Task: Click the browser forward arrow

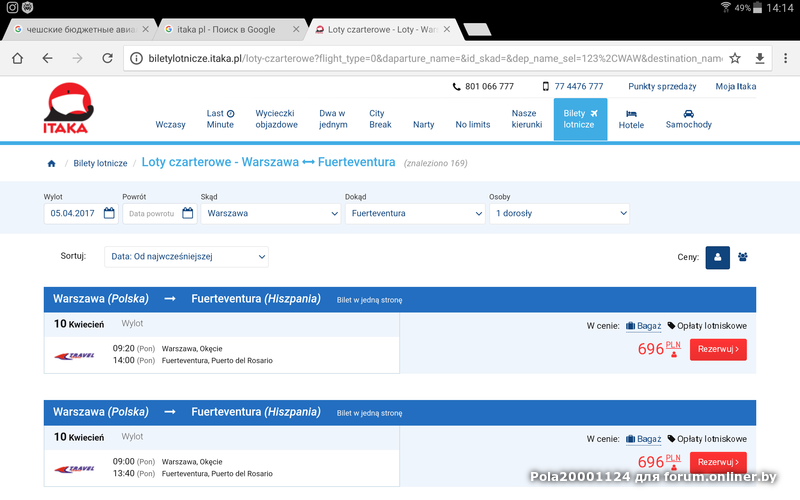Action: coord(77,58)
